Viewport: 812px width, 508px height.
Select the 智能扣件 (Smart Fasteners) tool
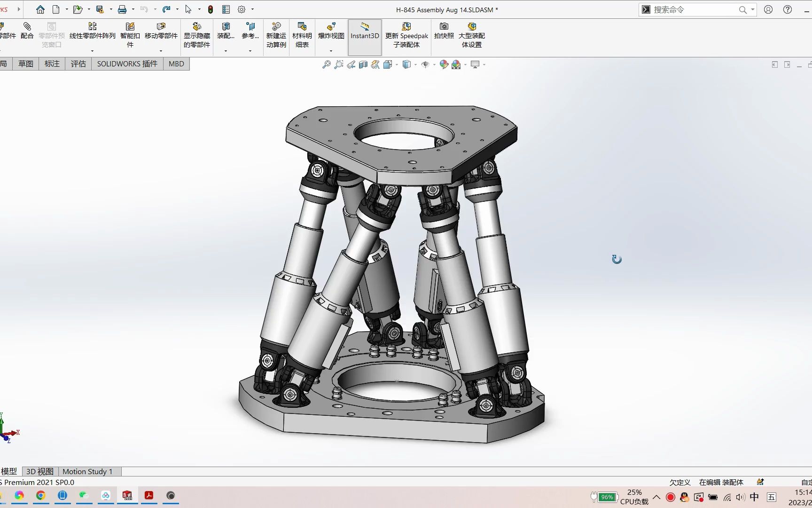[130, 34]
